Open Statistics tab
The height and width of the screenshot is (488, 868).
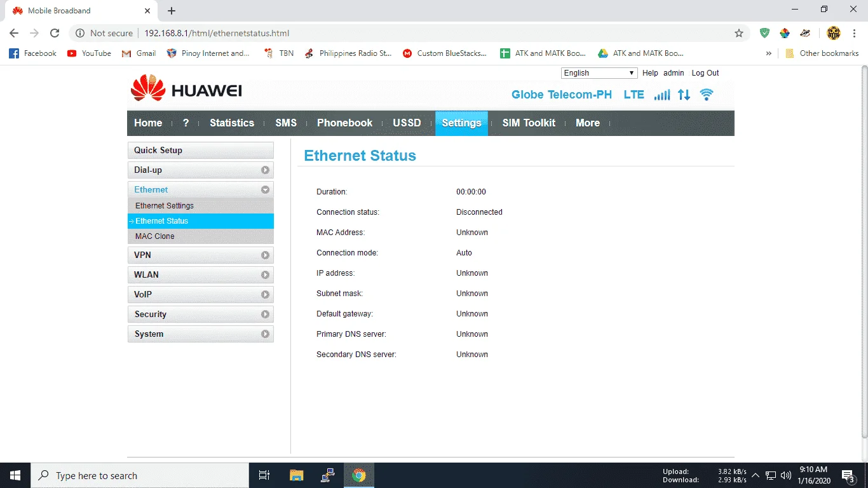[232, 123]
